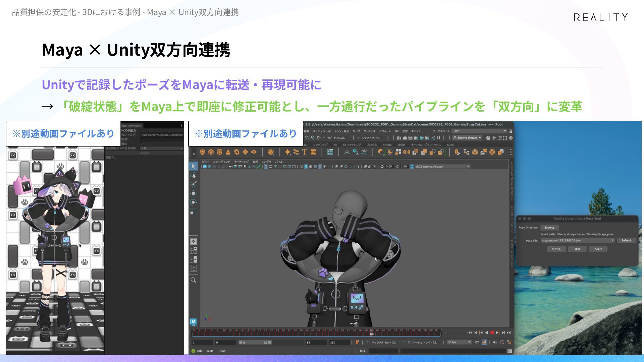Toggle the viewport grid display
The height and width of the screenshot is (362, 644).
tap(266, 167)
